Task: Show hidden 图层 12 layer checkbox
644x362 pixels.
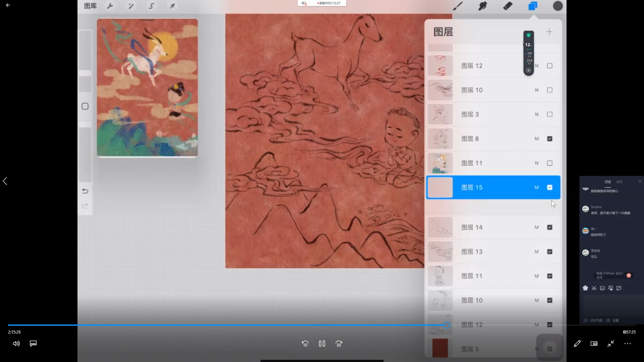Action: click(549, 66)
